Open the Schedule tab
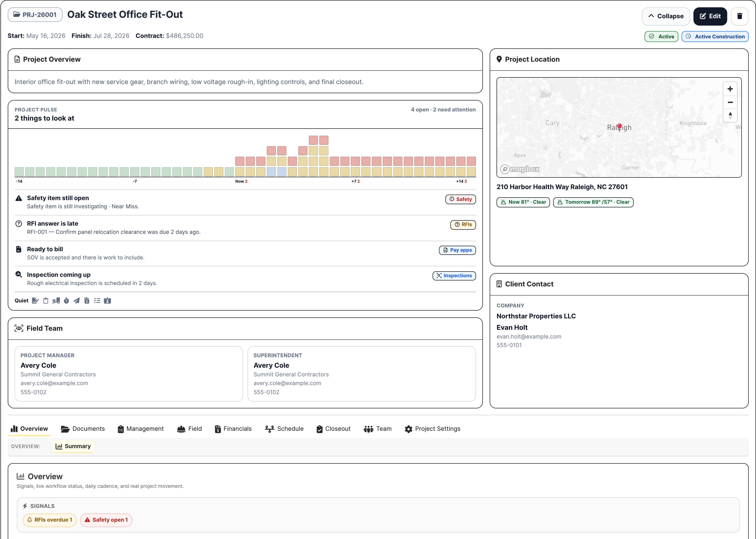This screenshot has height=539, width=756. [x=284, y=428]
